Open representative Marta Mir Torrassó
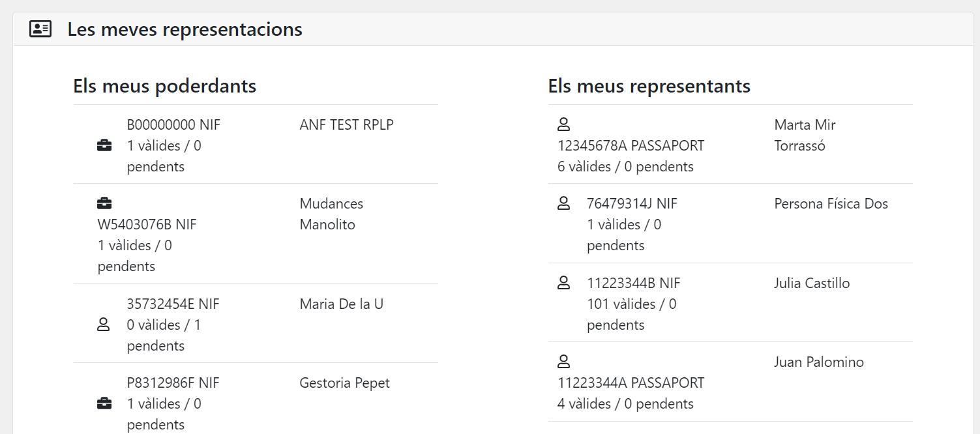 pyautogui.click(x=804, y=135)
